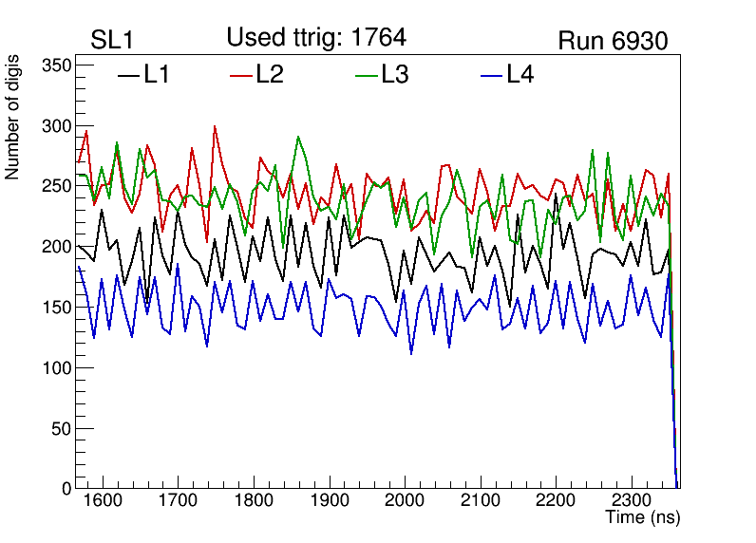Click the 'Run 6930' label

[613, 41]
